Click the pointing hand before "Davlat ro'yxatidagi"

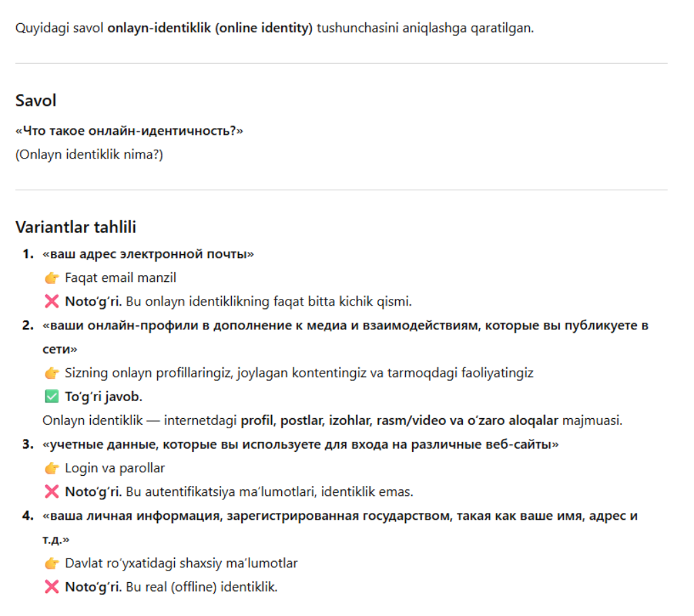click(52, 564)
